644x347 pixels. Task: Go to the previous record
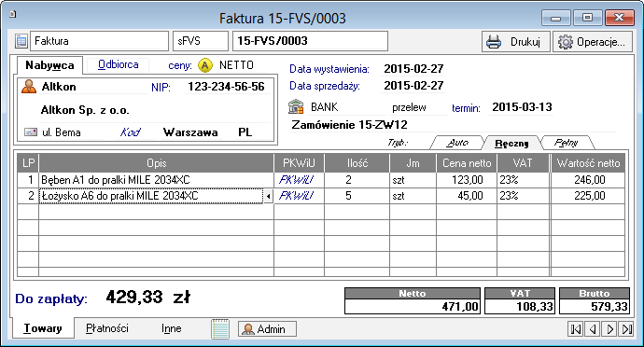click(x=593, y=329)
